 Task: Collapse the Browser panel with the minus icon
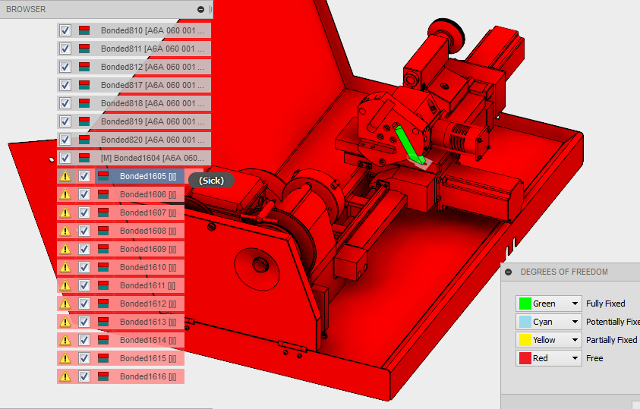click(x=201, y=9)
